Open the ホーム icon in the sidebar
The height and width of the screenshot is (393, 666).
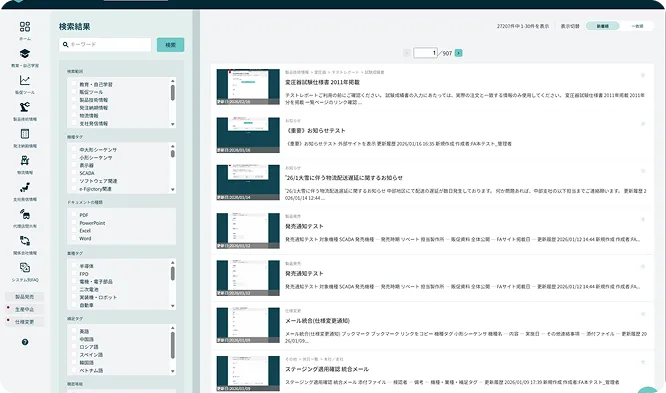[25, 27]
